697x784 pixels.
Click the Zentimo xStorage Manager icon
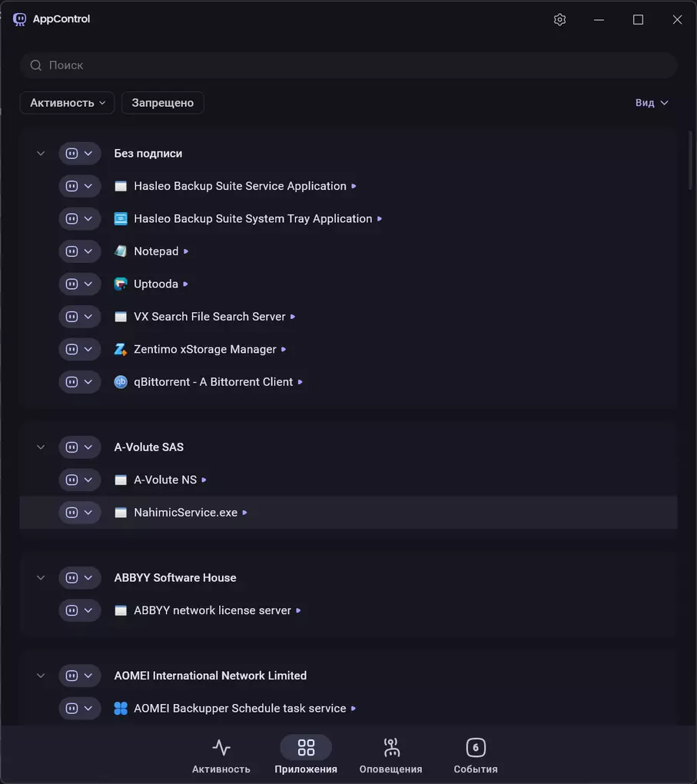[121, 349]
